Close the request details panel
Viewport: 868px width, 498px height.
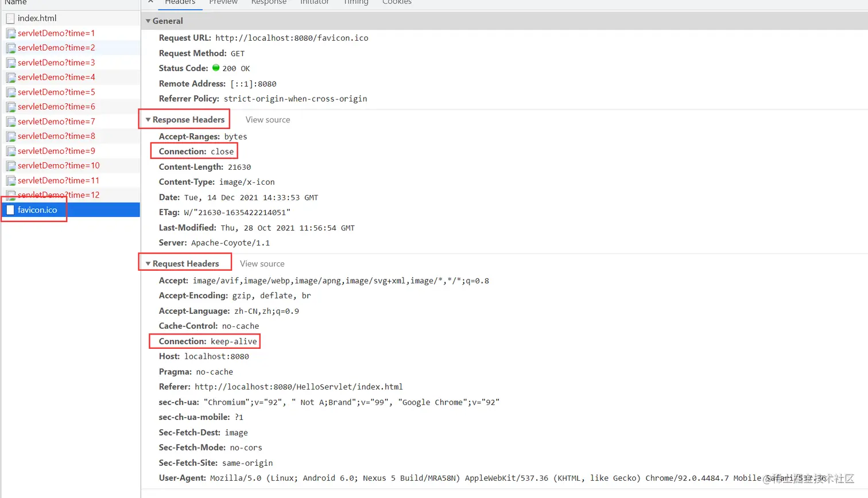150,2
